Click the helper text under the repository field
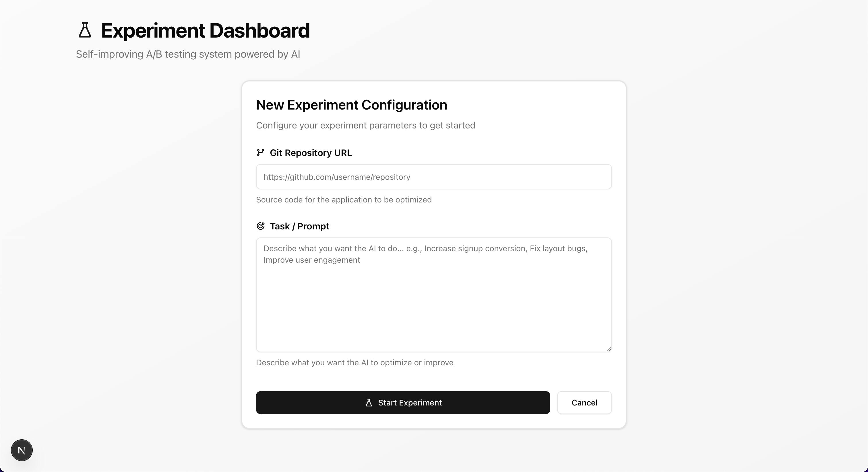 (x=344, y=200)
